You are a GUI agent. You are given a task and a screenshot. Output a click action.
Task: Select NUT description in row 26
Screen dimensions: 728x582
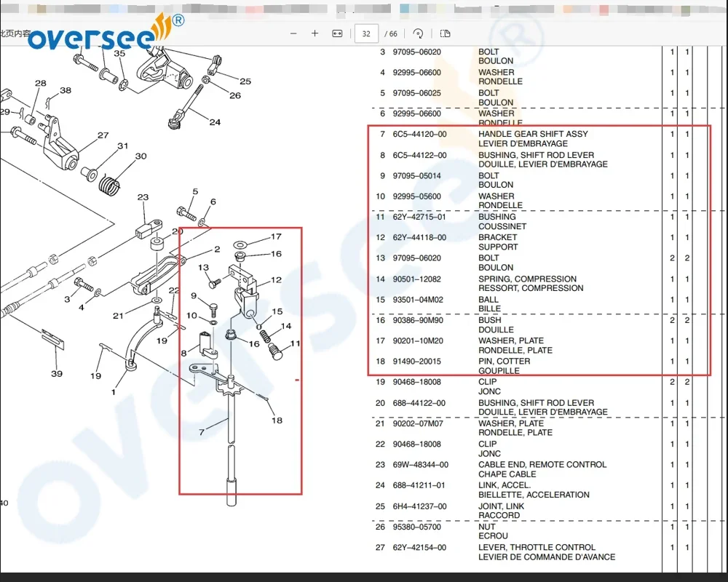(486, 527)
